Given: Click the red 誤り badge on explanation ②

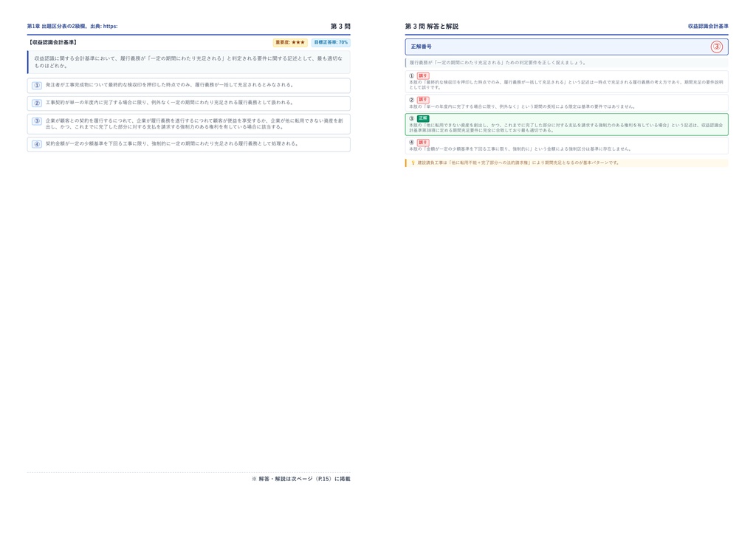Looking at the screenshot, I should coord(423,100).
